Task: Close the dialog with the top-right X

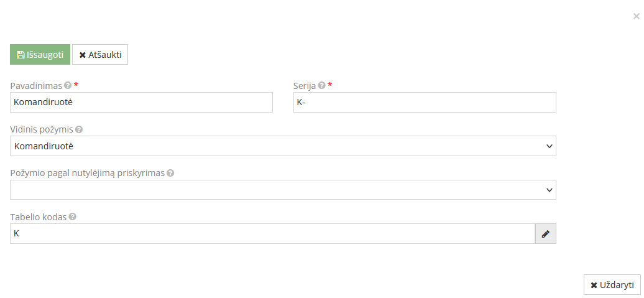Action: [636, 17]
